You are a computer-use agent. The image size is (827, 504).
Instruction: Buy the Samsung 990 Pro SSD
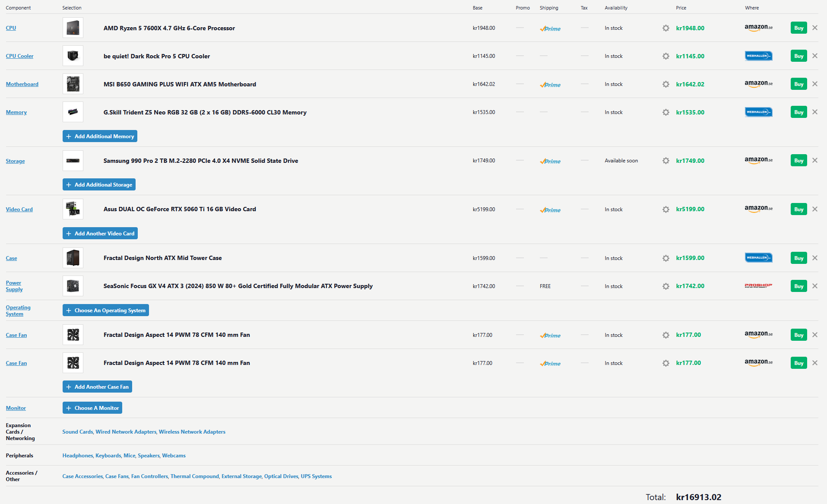[x=799, y=160]
